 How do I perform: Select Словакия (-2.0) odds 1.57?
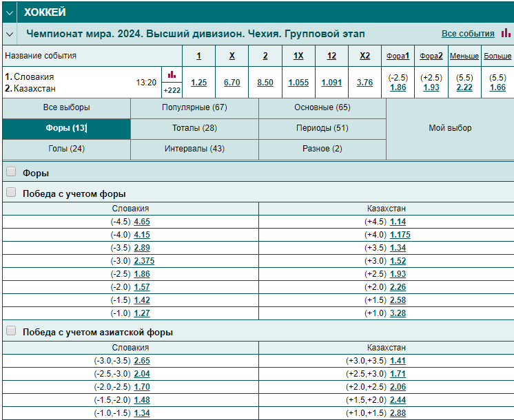pyautogui.click(x=142, y=287)
